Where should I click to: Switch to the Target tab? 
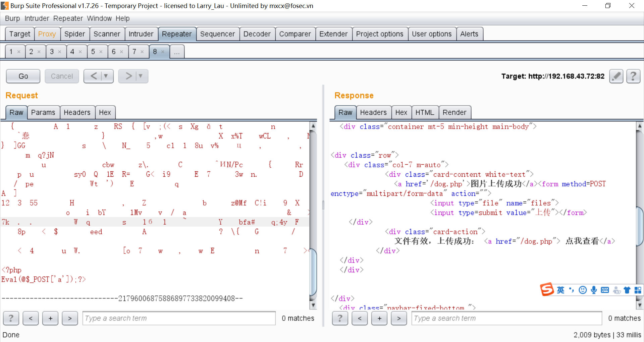coord(20,34)
